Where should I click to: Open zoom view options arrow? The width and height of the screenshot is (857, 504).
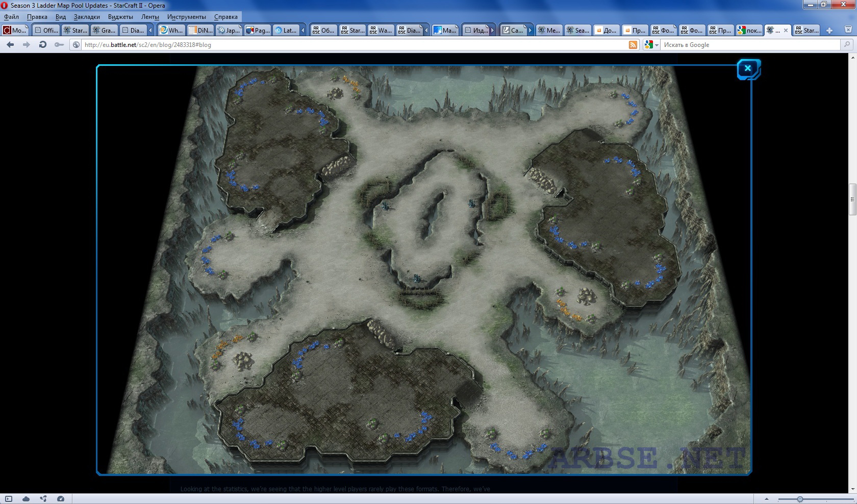767,499
